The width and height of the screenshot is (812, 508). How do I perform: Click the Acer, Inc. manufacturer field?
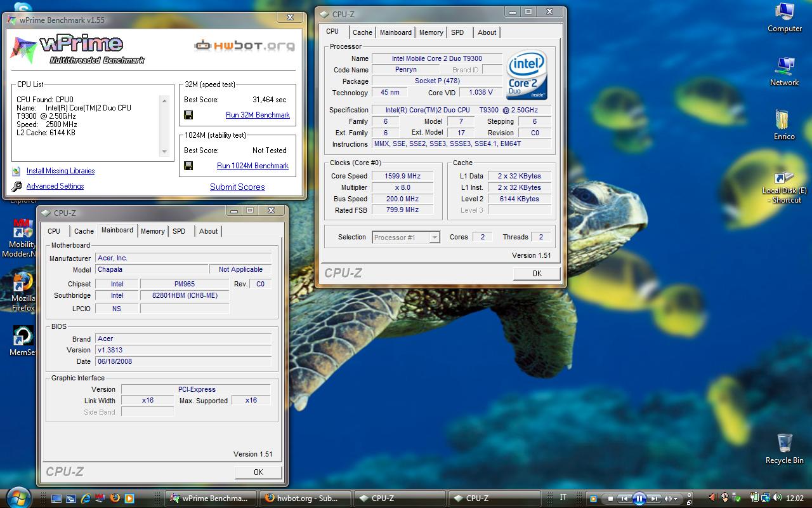[x=184, y=258]
